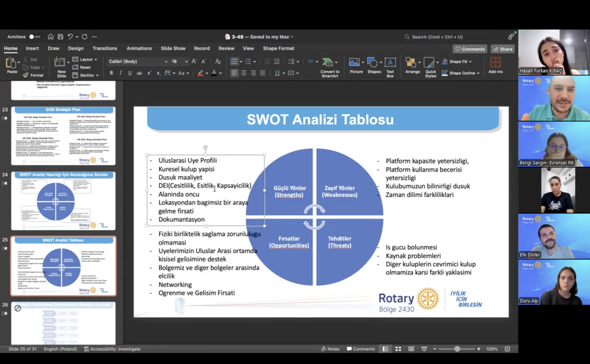Open Notes pane from status bar

330,349
